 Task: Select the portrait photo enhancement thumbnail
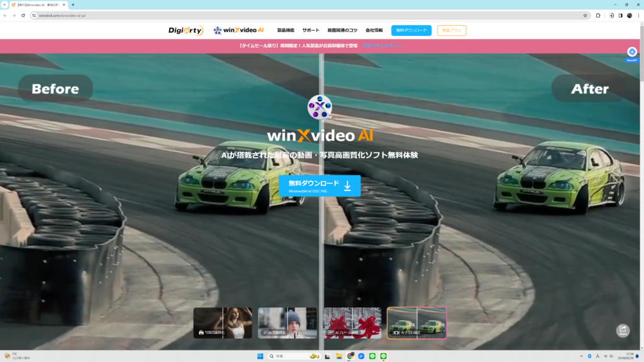coord(223,323)
